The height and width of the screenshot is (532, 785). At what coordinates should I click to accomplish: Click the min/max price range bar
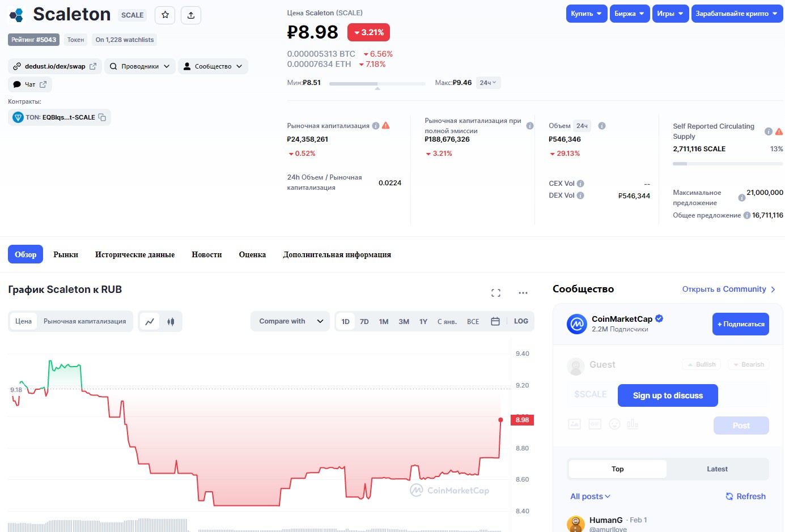coord(377,84)
